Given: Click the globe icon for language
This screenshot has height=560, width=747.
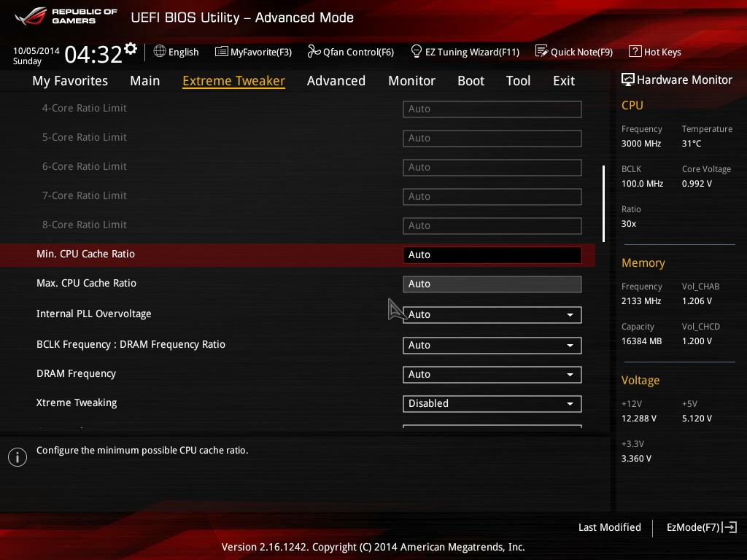Looking at the screenshot, I should pyautogui.click(x=160, y=51).
